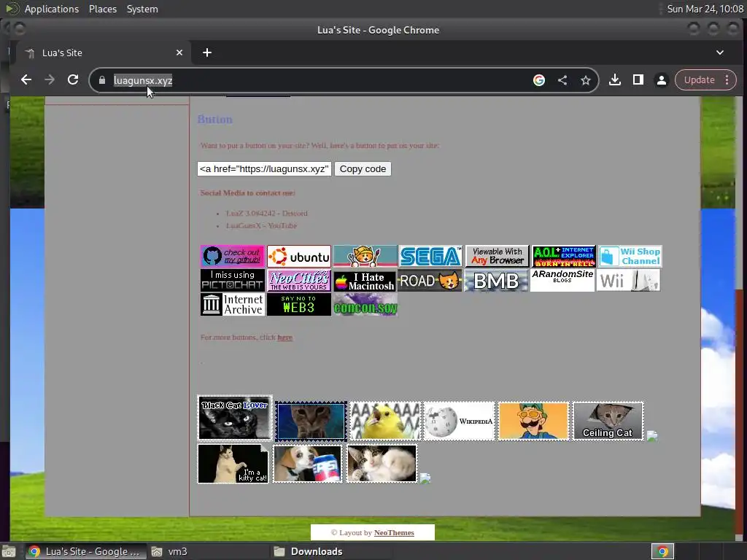This screenshot has height=560, width=747.
Task: Close the Lua's Site tab
Action: [x=179, y=52]
